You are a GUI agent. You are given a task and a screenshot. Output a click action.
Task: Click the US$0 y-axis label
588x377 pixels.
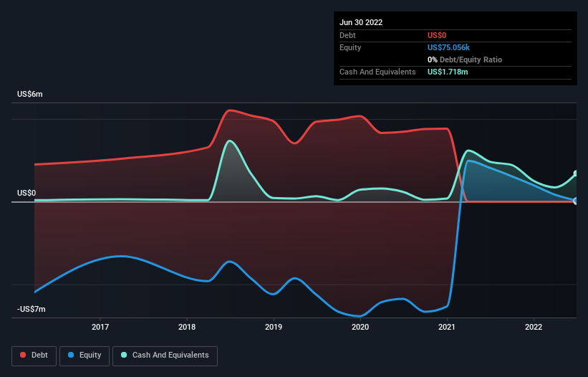tap(26, 194)
